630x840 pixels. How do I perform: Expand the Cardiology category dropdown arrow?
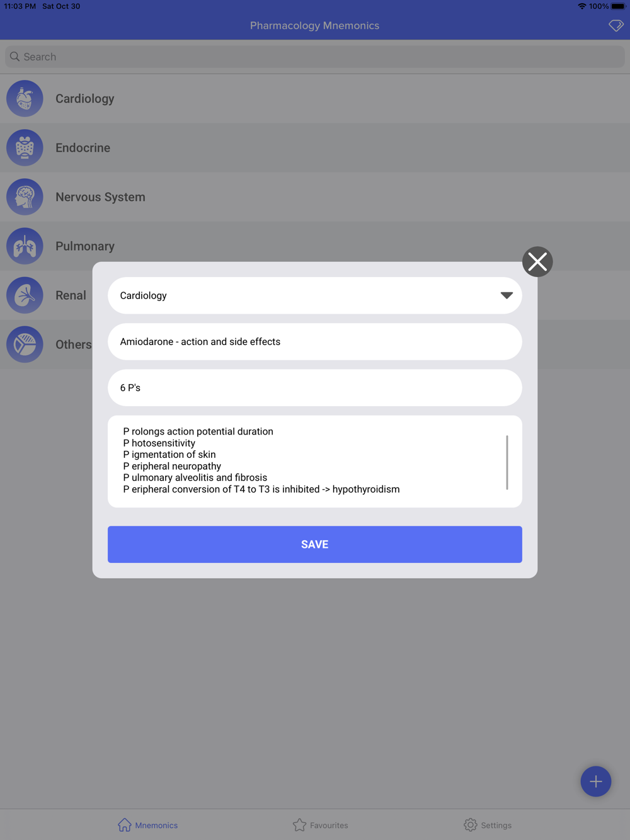tap(507, 295)
